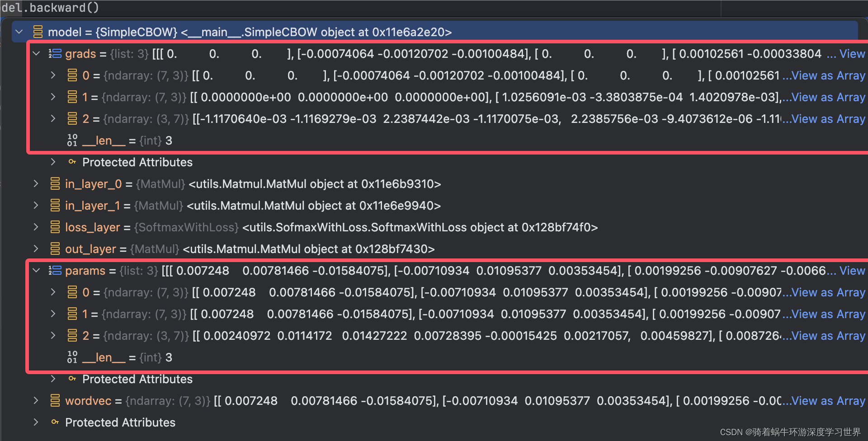Collapse the model SimpleCBOW variable node
The image size is (868, 441).
click(x=19, y=32)
